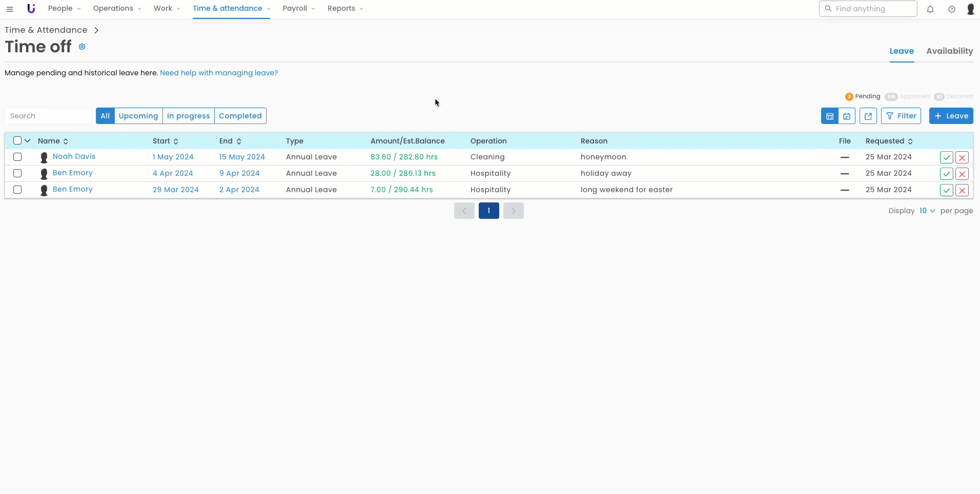Select the long weekend for easter row checkbox
The width and height of the screenshot is (980, 494).
17,190
